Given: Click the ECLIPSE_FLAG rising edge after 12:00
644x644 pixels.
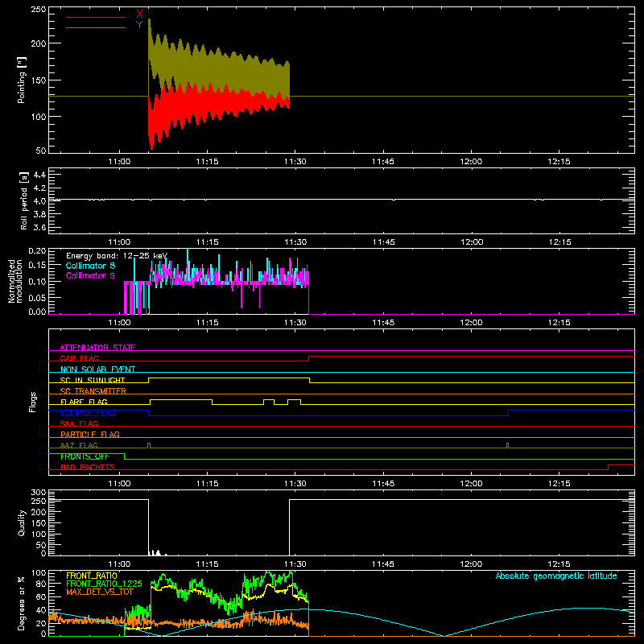Looking at the screenshot, I should pyautogui.click(x=509, y=413).
